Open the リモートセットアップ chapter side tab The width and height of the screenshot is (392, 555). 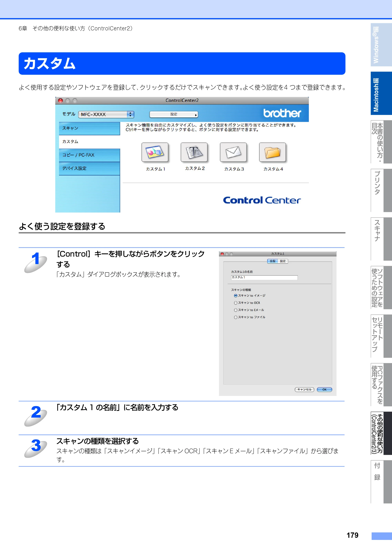[381, 336]
